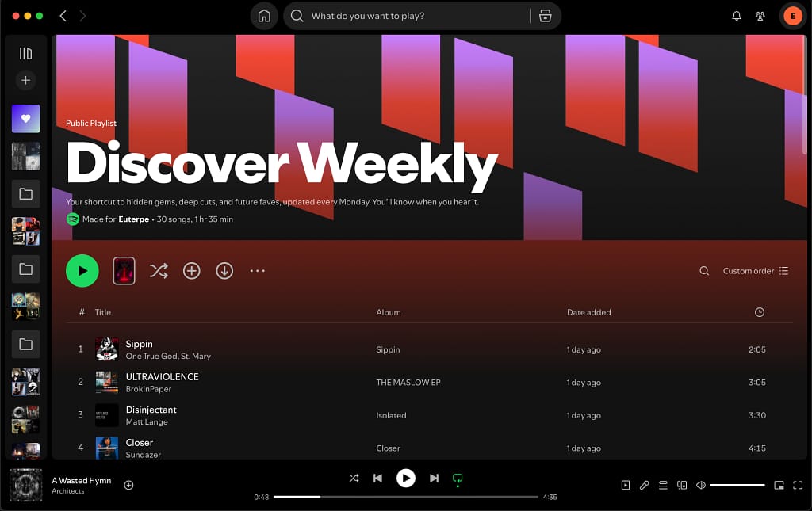Screen dimensions: 812x511
Task: Open the third folder in sidebar
Action: coord(26,344)
